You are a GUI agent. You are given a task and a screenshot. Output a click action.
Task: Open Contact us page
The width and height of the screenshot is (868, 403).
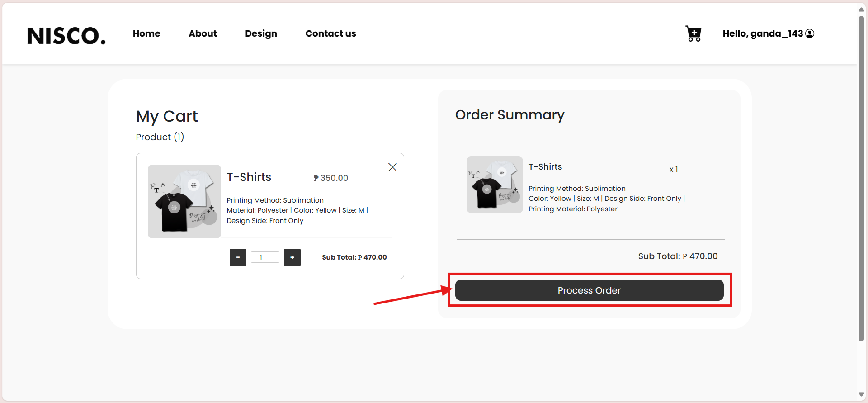[x=330, y=33]
